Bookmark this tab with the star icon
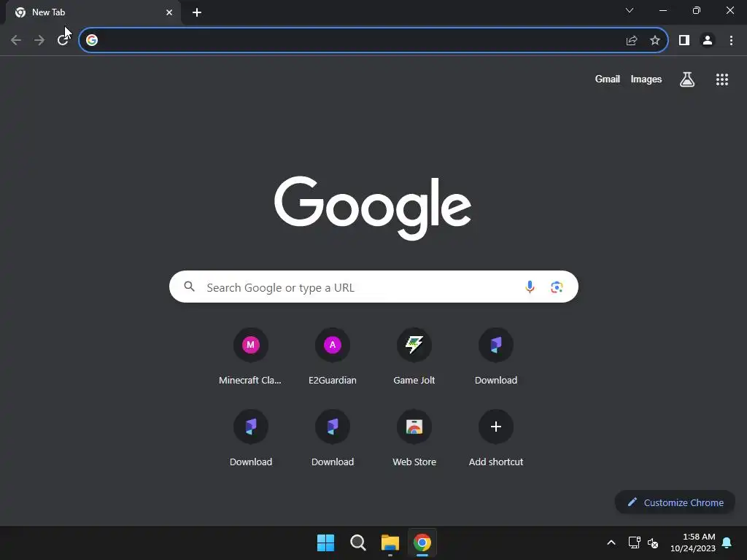Image resolution: width=747 pixels, height=560 pixels. click(x=655, y=41)
